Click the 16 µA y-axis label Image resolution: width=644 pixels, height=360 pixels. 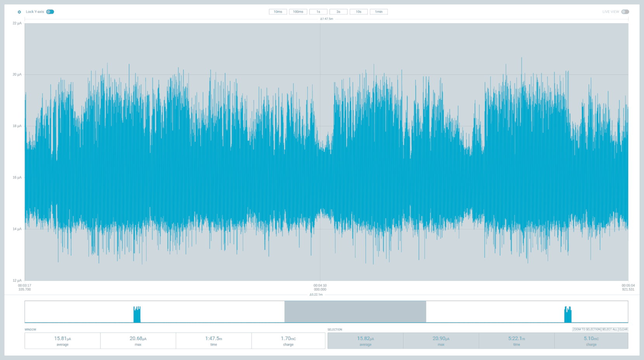click(x=17, y=177)
